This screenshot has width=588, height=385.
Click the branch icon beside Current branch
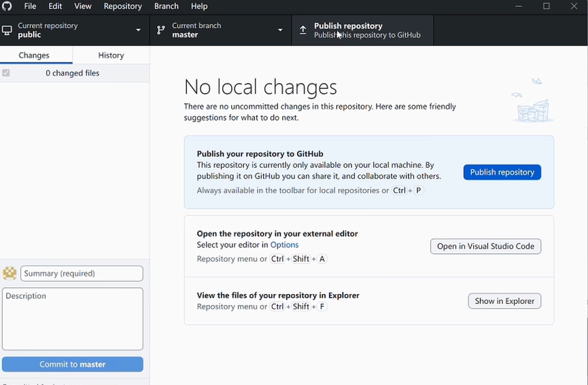tap(161, 30)
